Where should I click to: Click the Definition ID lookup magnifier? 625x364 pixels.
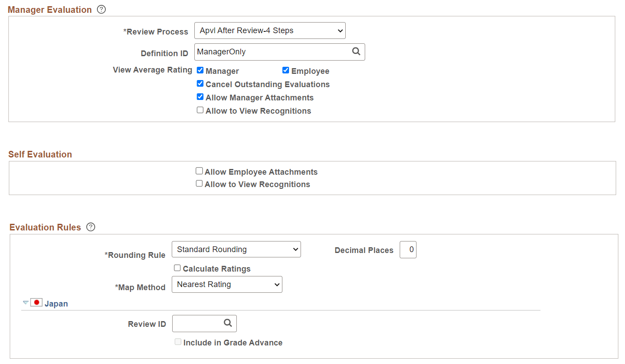356,52
